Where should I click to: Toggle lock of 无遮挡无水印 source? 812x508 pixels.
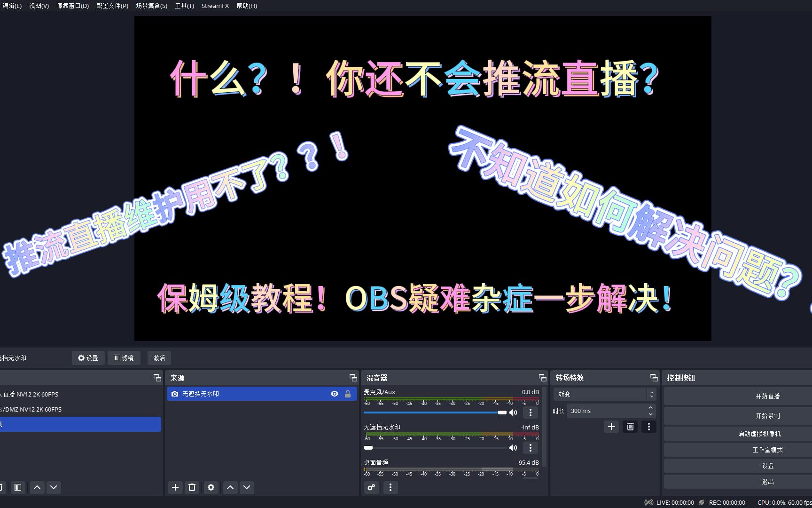(348, 394)
